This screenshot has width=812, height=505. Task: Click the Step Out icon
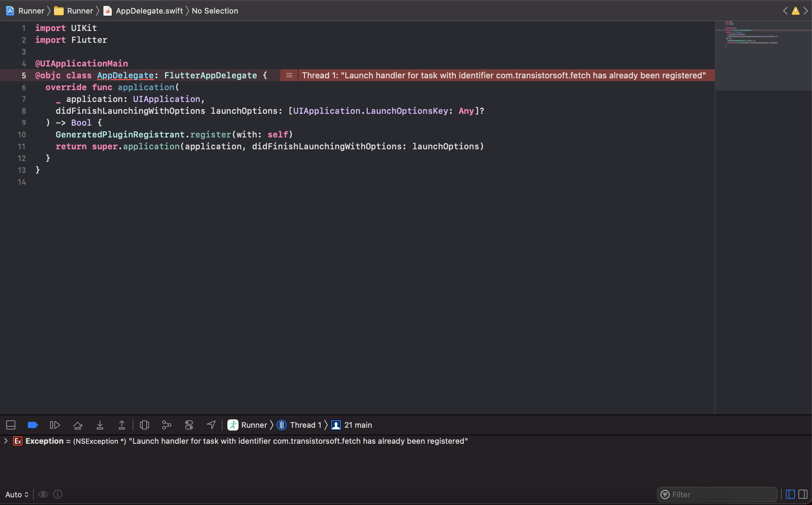(122, 425)
